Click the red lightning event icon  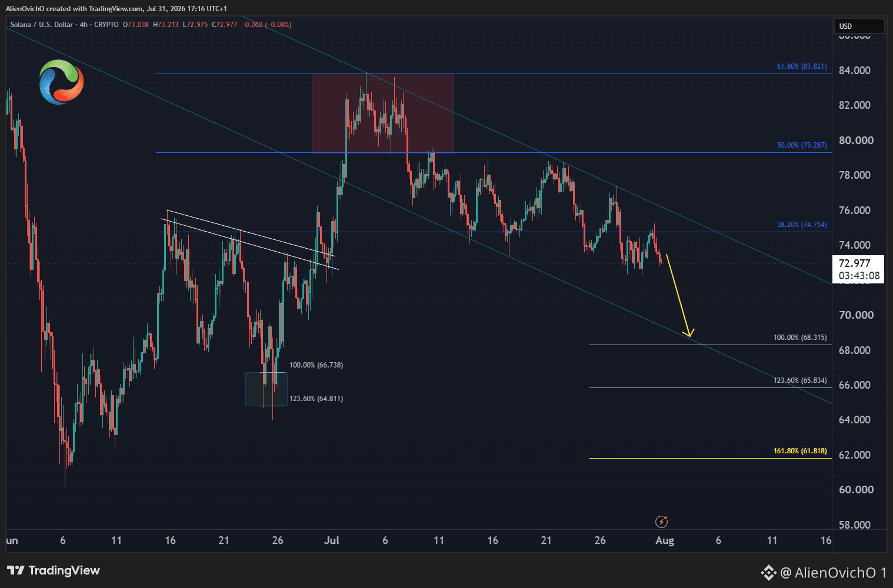coord(662,522)
